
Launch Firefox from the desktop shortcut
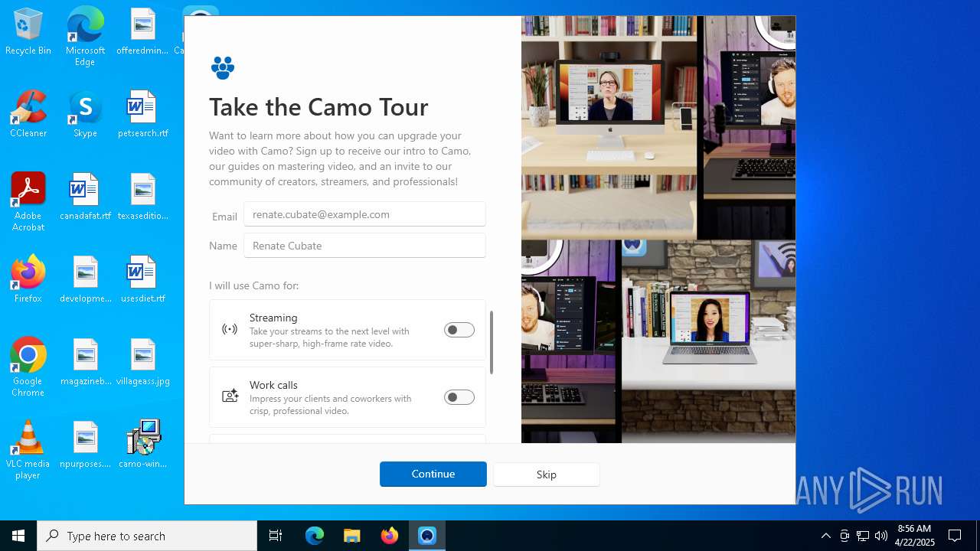click(x=28, y=279)
